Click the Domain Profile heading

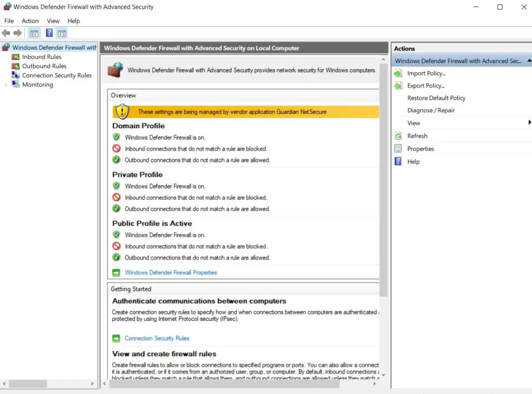click(138, 126)
